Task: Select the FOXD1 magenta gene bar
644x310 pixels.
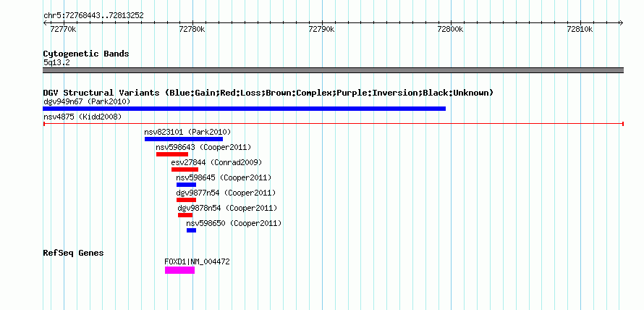Action: click(180, 270)
